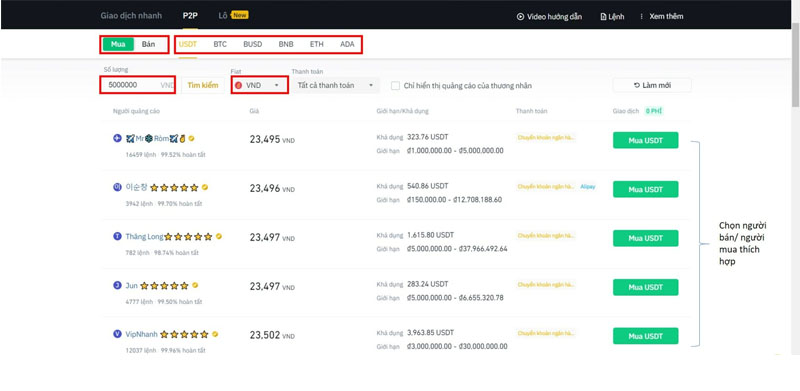Image resolution: width=800 pixels, height=391 pixels.
Task: Click 0 PHÍ fee badge
Action: pos(653,111)
